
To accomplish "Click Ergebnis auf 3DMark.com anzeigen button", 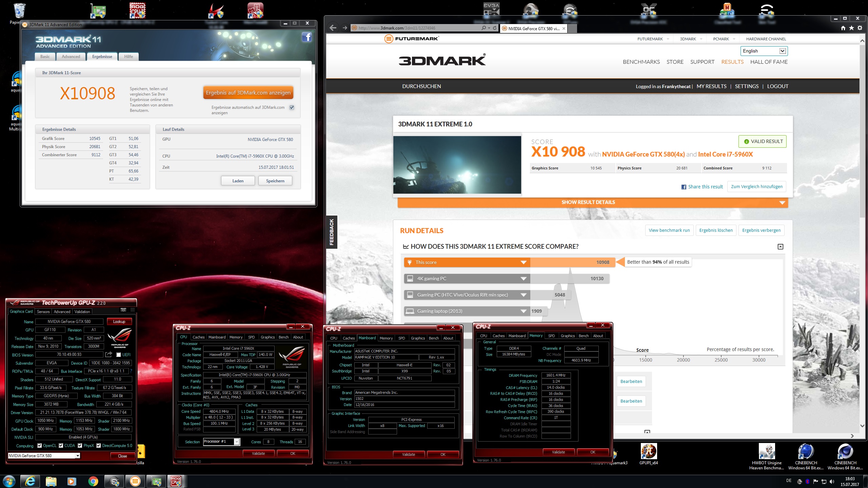I will [x=248, y=93].
